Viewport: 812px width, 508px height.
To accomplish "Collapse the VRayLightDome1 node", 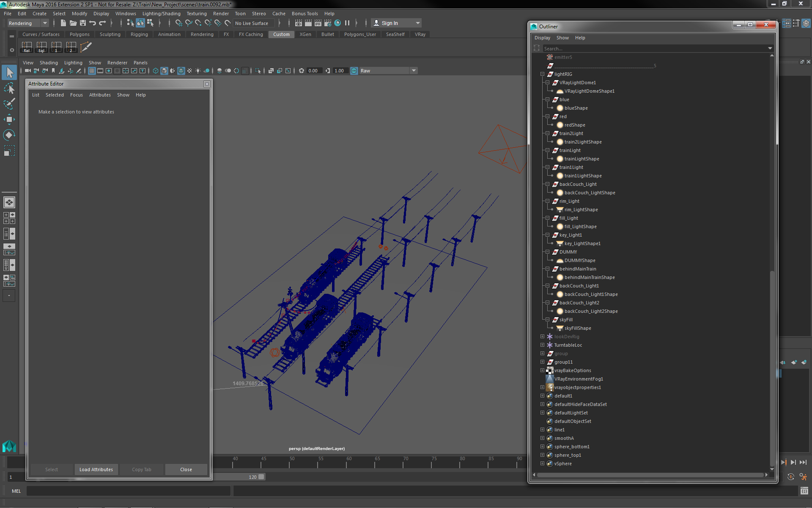I will coord(547,83).
